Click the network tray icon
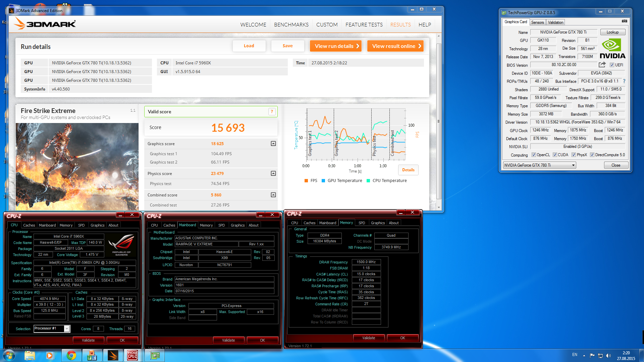644x362 pixels. coord(600,356)
